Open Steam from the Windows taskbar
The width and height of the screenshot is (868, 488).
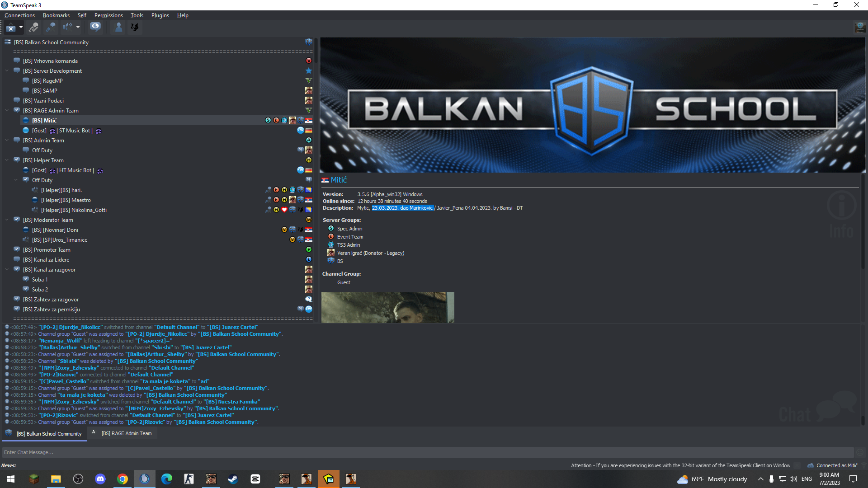click(x=233, y=479)
